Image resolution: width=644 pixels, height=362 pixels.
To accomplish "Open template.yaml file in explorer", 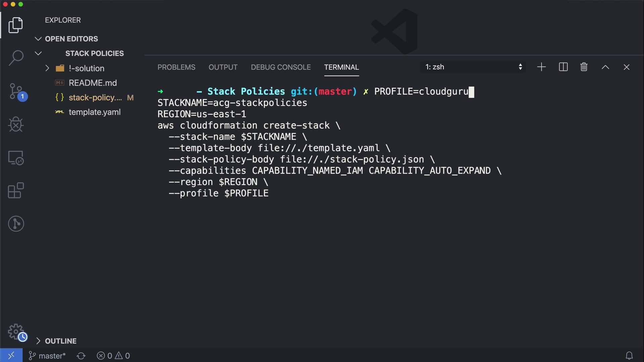I will tap(95, 112).
